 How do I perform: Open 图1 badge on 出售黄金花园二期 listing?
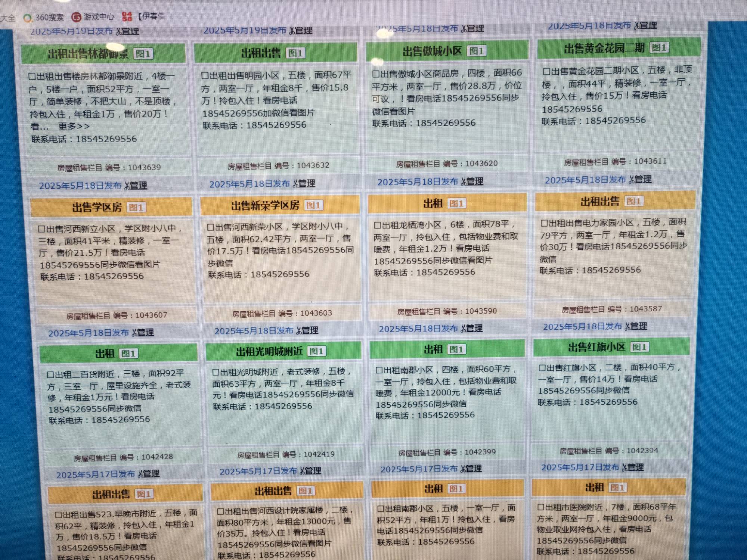pos(659,48)
